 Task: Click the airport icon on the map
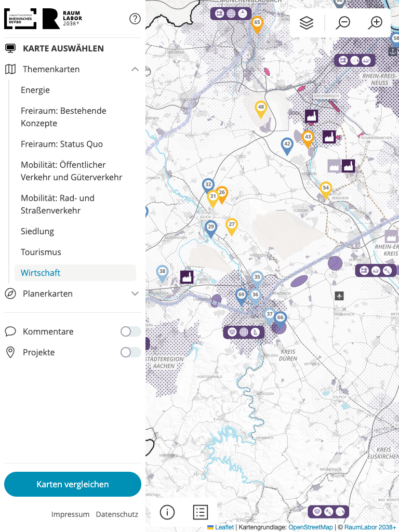click(x=340, y=296)
